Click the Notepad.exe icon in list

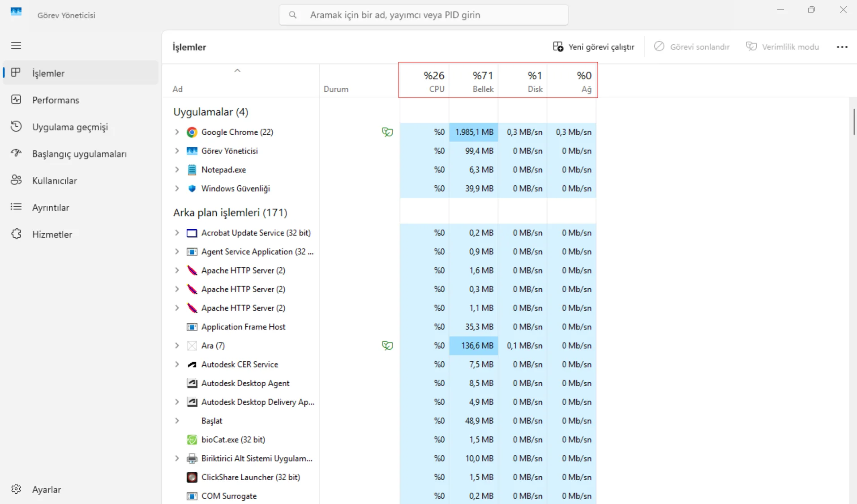pyautogui.click(x=192, y=170)
